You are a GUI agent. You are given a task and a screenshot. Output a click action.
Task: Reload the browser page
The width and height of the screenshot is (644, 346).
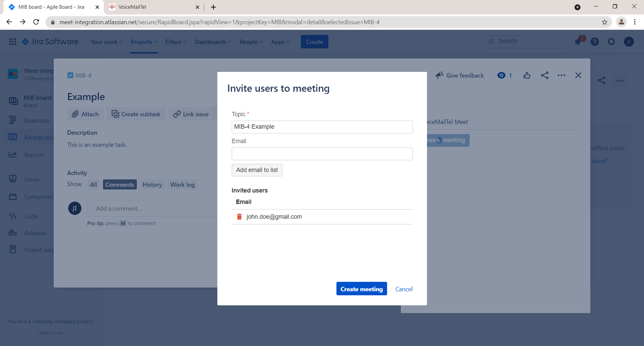36,22
